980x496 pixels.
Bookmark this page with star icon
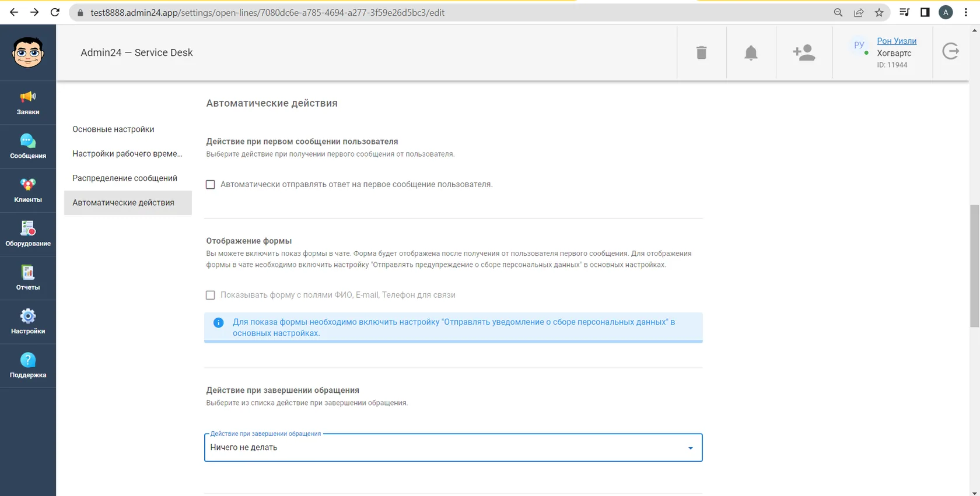(879, 12)
